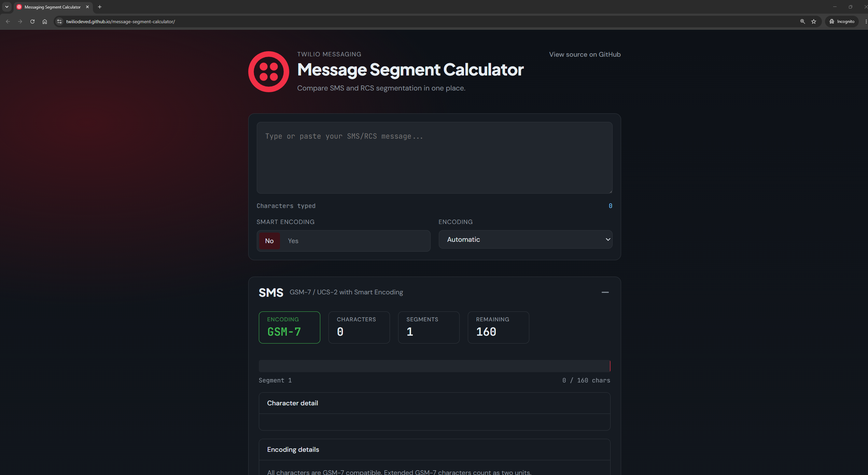Click the Character detail heading
868x475 pixels.
pyautogui.click(x=292, y=403)
